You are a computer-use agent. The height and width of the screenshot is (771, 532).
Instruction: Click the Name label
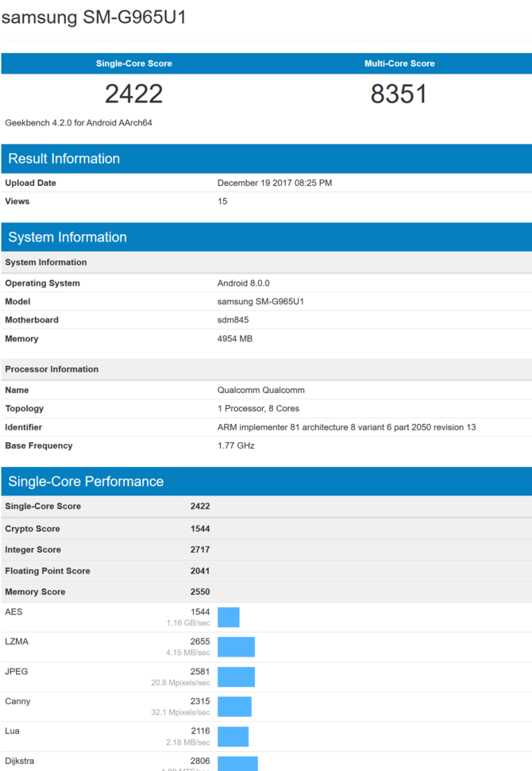coord(17,390)
